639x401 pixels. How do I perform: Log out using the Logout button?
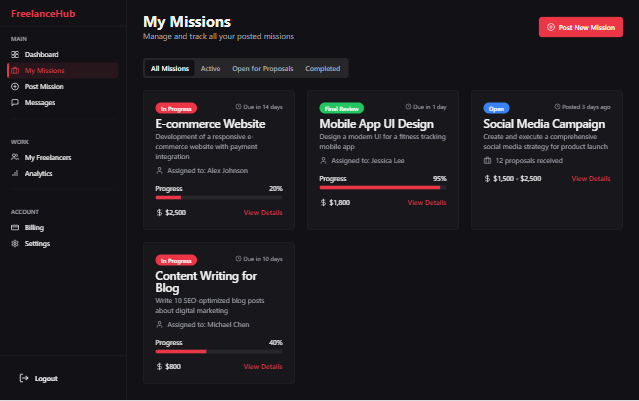[39, 378]
